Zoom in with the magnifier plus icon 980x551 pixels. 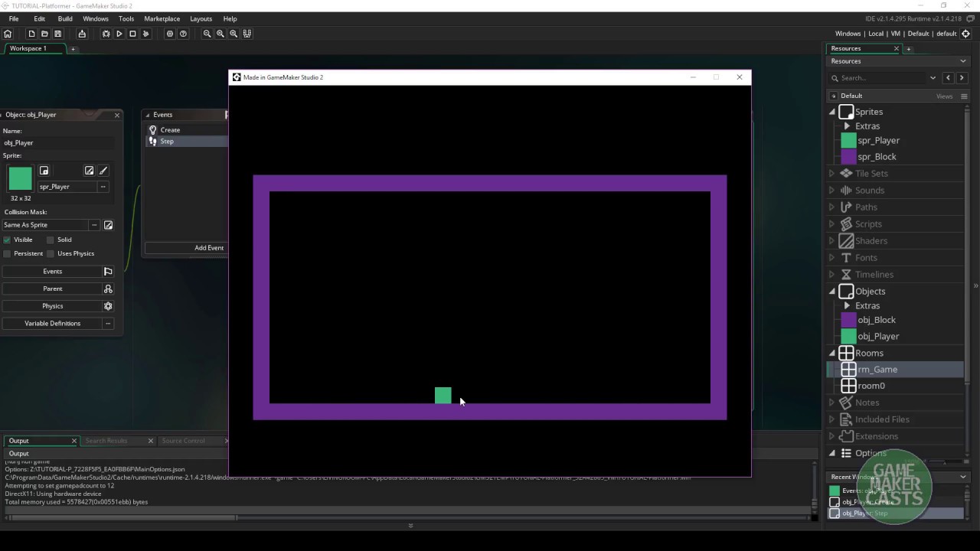[x=234, y=34]
